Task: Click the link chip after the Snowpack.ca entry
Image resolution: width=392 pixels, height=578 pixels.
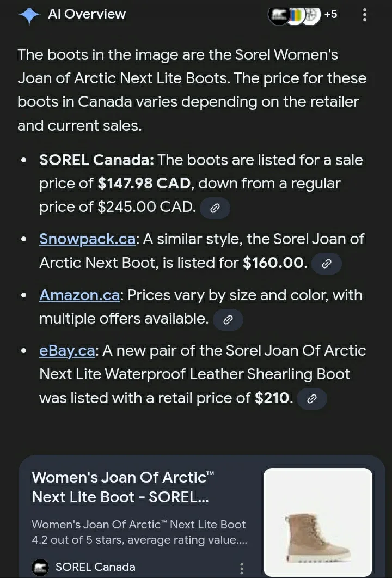Action: click(327, 264)
